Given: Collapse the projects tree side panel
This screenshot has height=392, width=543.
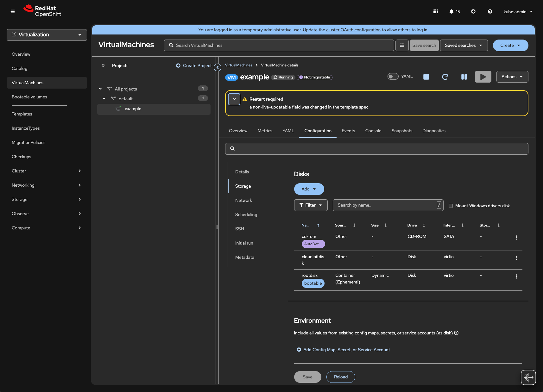Looking at the screenshot, I should click(x=218, y=67).
